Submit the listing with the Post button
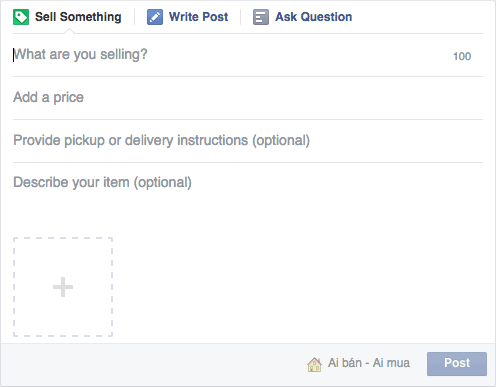This screenshot has height=387, width=496. tap(457, 364)
